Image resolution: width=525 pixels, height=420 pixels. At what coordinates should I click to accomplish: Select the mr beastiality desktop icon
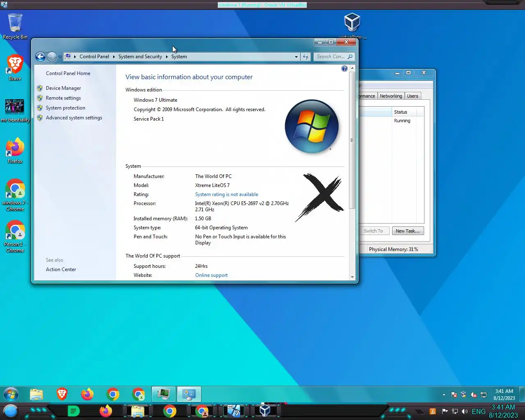(15, 111)
